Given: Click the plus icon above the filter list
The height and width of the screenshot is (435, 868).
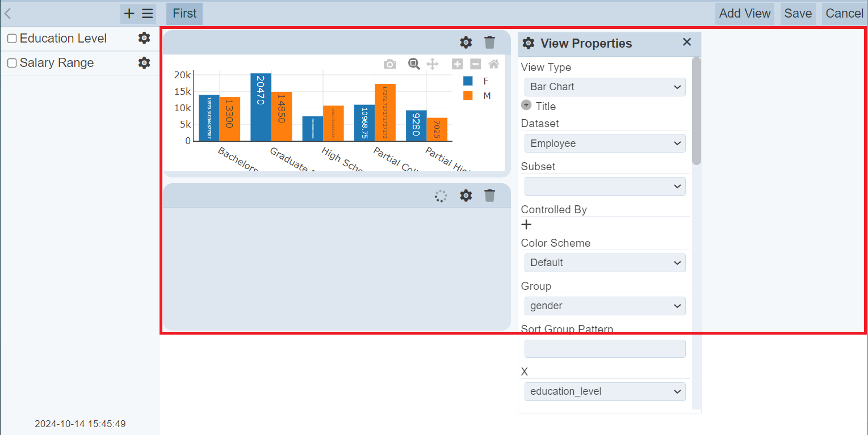Looking at the screenshot, I should point(129,14).
